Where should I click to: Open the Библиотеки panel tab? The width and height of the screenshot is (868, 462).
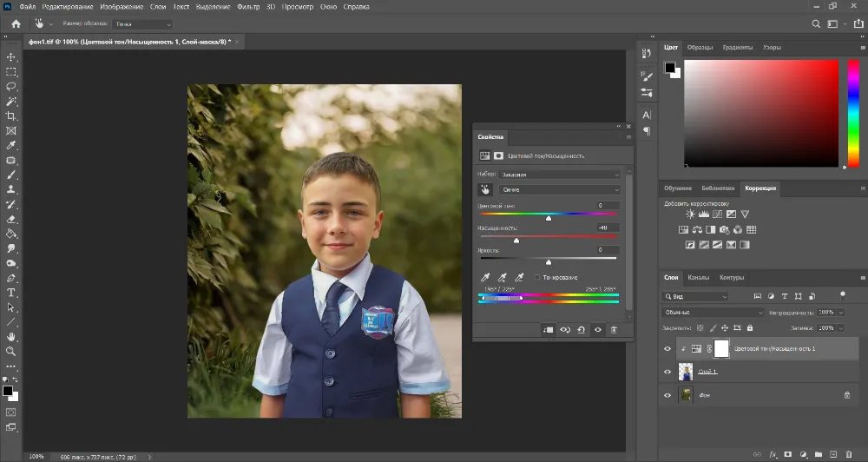[x=718, y=188]
